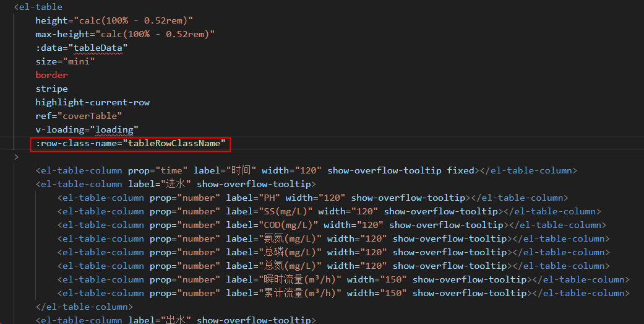Click the v-loading directive line
The width and height of the screenshot is (644, 324).
click(x=86, y=129)
